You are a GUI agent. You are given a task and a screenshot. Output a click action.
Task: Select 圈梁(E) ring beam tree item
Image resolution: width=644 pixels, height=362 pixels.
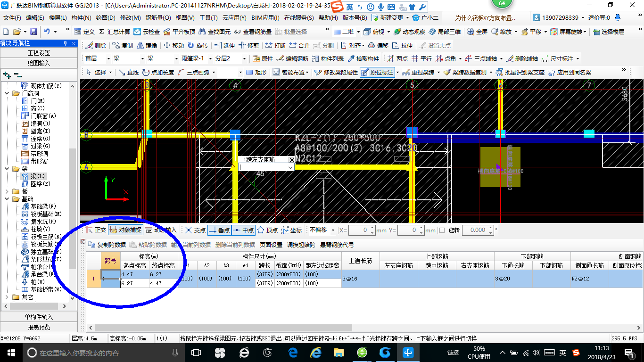36,184
